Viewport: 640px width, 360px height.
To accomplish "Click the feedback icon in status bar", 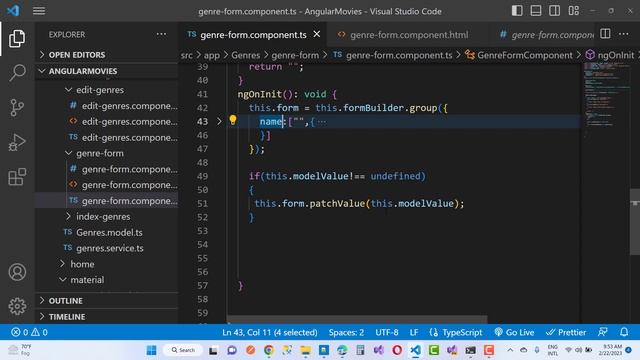I will coord(602,332).
